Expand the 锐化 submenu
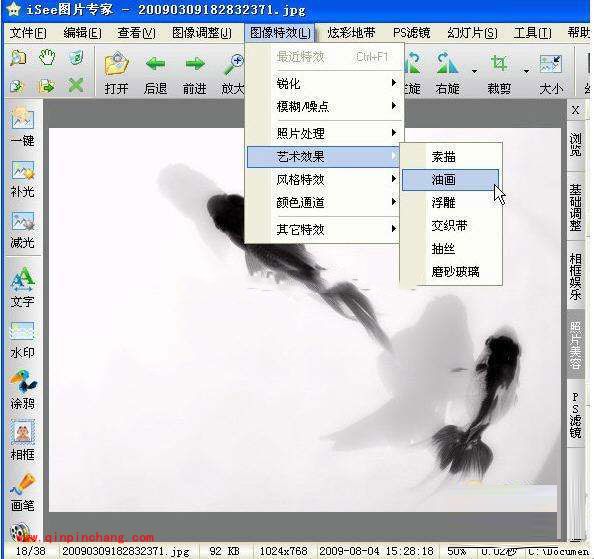 click(x=323, y=83)
